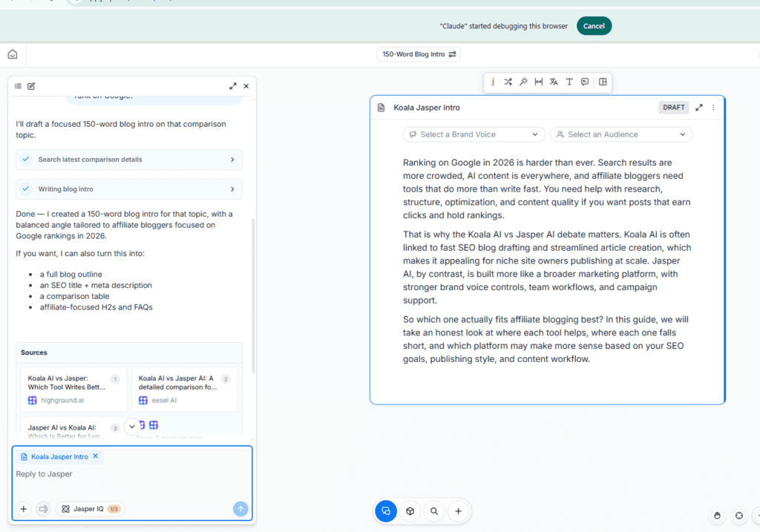Open the chat list icon in chat panel
Image resolution: width=760 pixels, height=532 pixels.
point(18,86)
